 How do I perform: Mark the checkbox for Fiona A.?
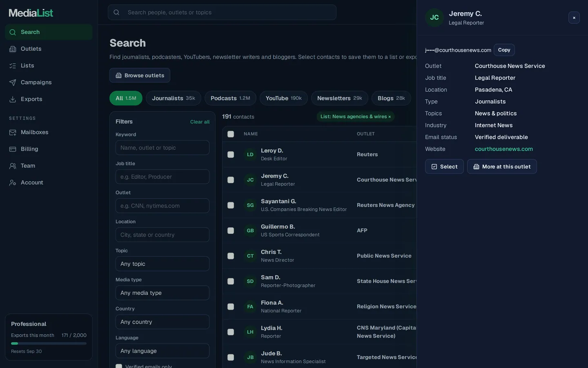231,307
